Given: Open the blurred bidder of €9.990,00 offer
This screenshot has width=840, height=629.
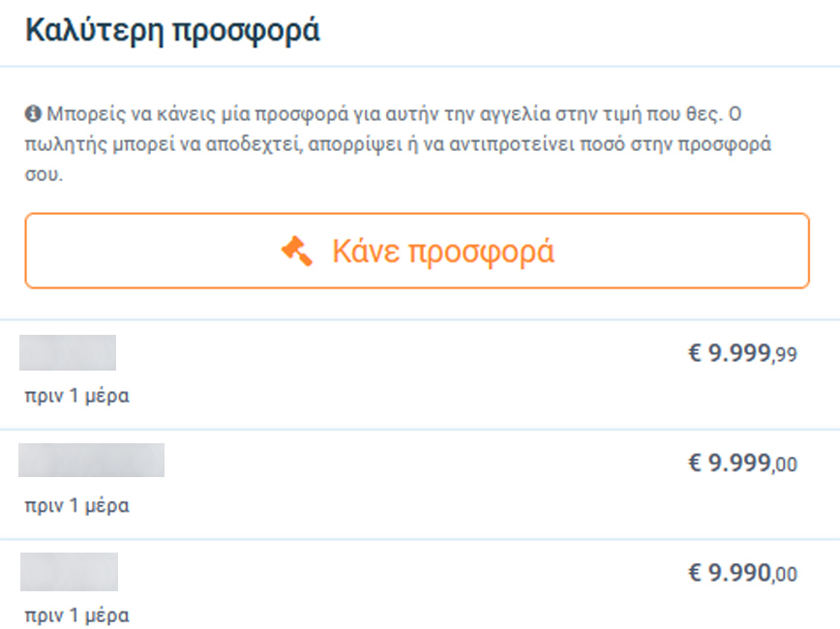Looking at the screenshot, I should (69, 571).
